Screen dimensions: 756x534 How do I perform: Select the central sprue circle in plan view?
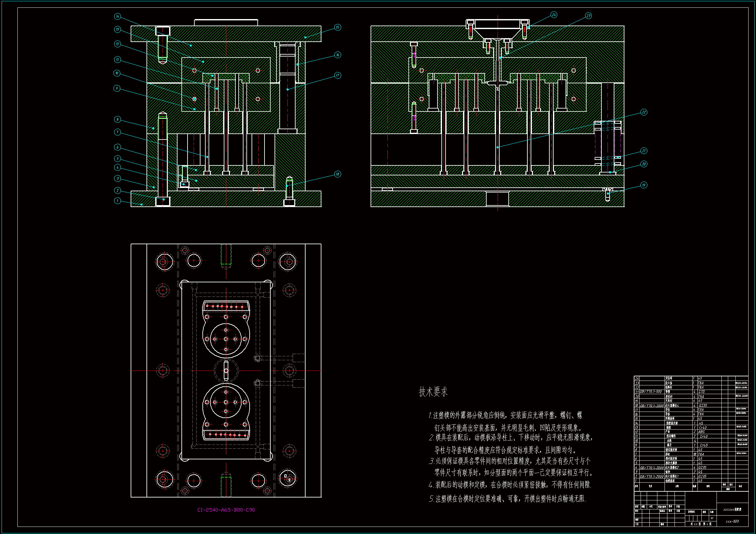pyautogui.click(x=226, y=371)
